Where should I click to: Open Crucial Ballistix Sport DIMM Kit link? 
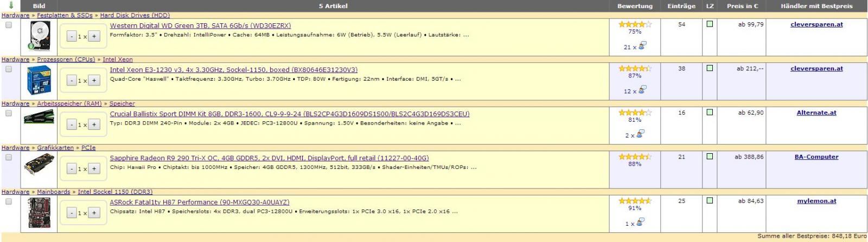(x=289, y=114)
